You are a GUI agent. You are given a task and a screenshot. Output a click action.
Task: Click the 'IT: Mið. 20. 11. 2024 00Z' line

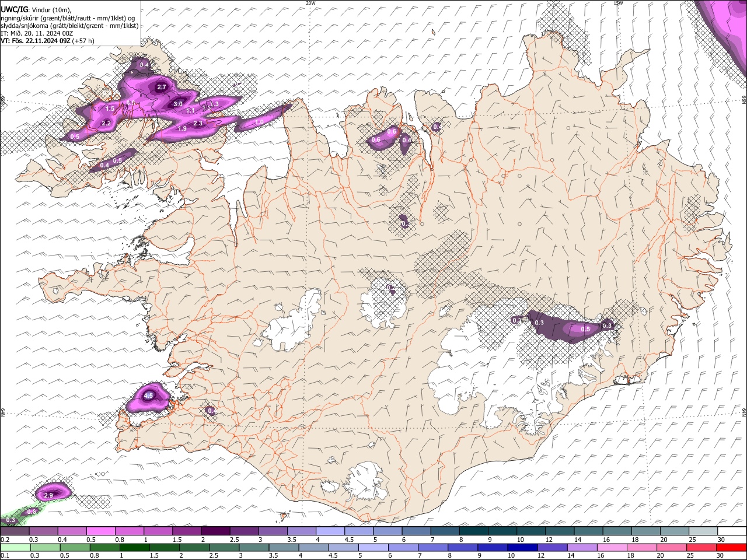pyautogui.click(x=36, y=33)
